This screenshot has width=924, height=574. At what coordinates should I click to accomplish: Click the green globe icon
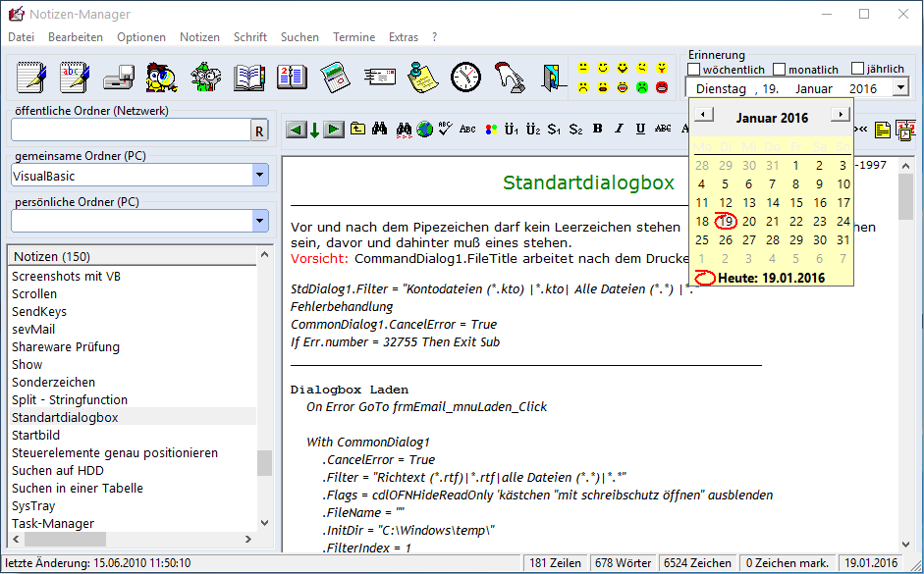[424, 129]
